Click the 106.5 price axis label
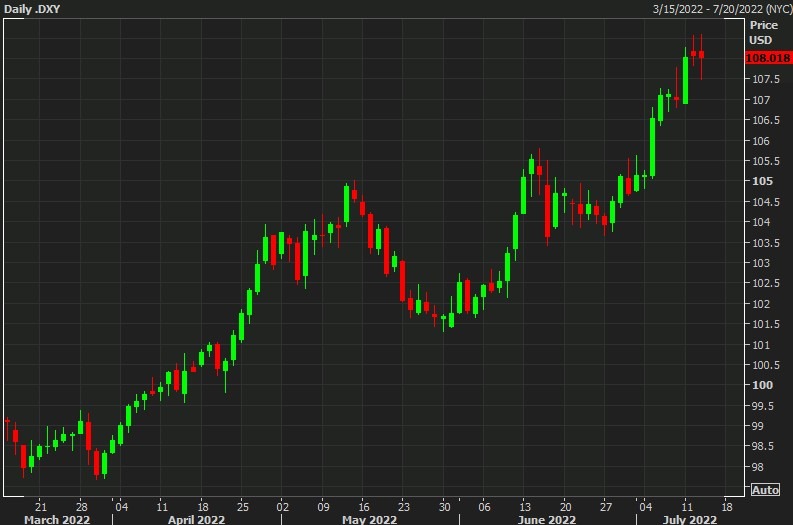Screen dimensions: 793x525 [x=766, y=120]
